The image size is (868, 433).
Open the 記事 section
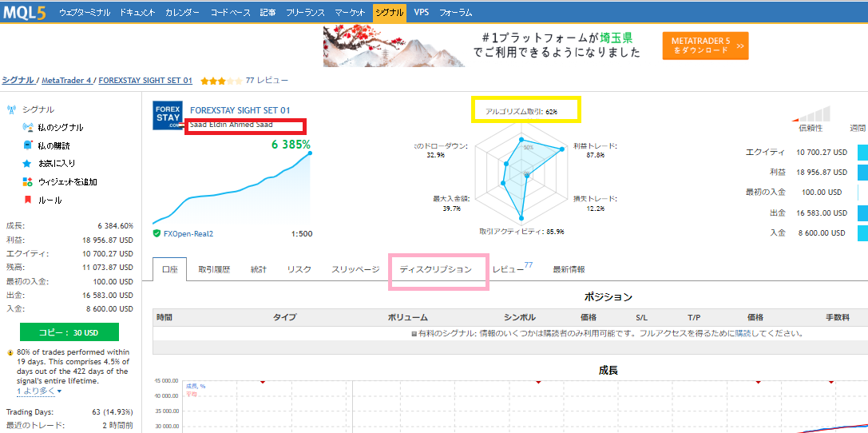point(268,12)
